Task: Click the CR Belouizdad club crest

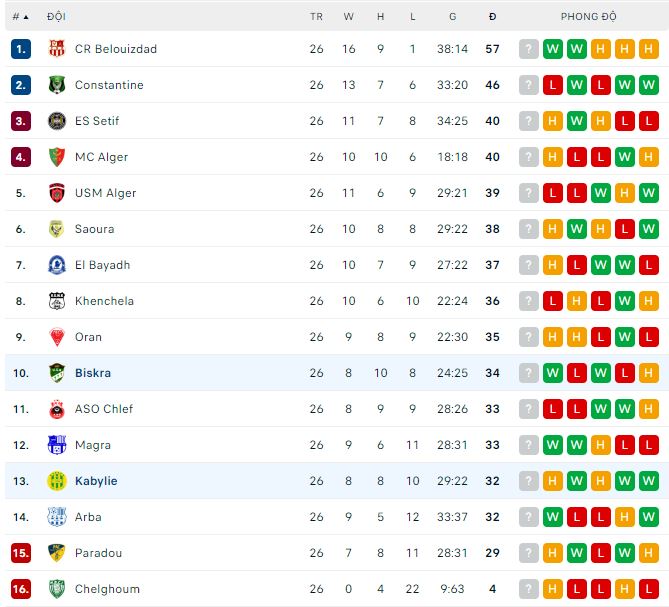Action: (56, 49)
